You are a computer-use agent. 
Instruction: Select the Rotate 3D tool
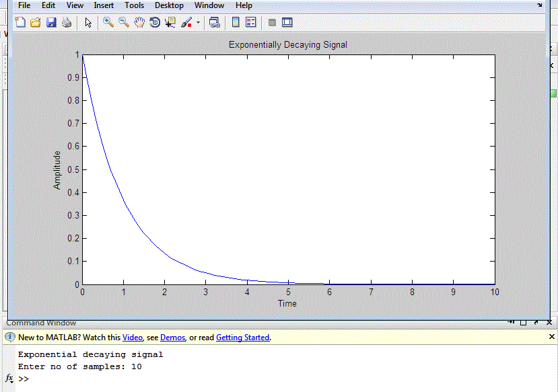(154, 22)
